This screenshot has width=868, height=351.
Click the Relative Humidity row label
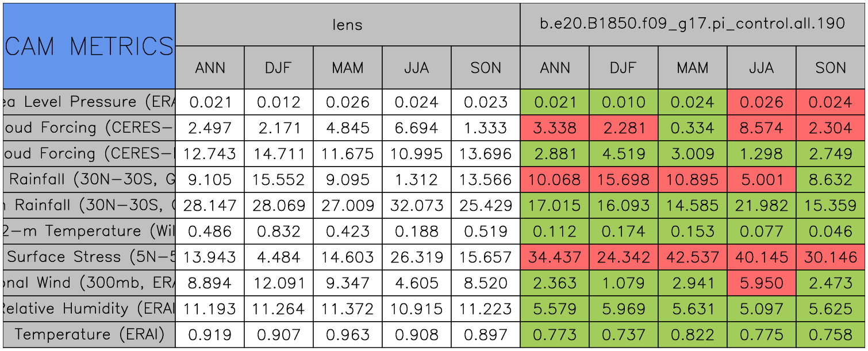click(x=89, y=308)
